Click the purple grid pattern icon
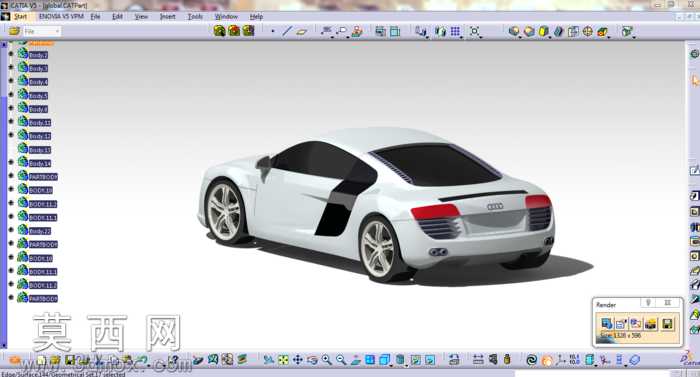Screen dimensions: 700x377 point(455,31)
